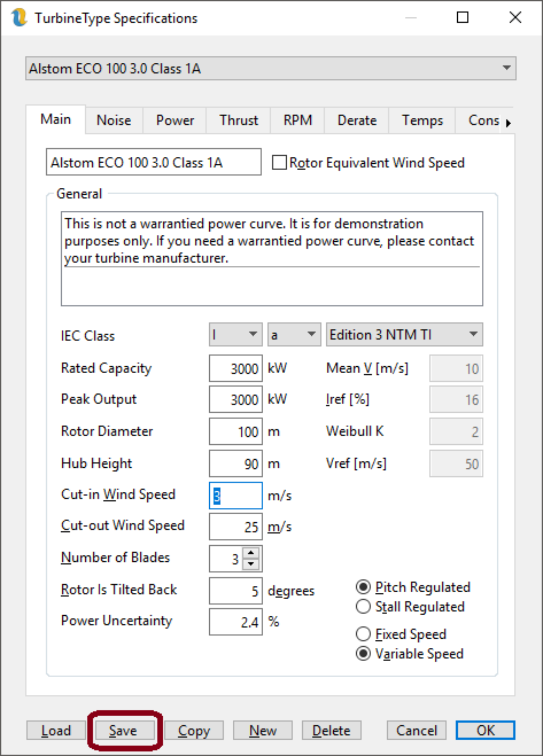This screenshot has width=543, height=756.
Task: Click the application icon in title bar
Action: point(19,17)
